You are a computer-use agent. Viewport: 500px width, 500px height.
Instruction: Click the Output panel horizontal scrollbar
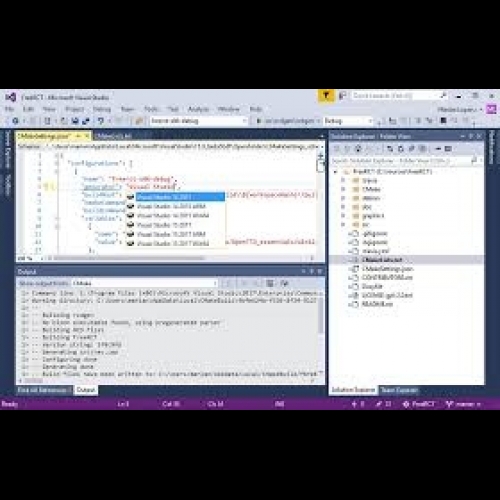click(x=33, y=380)
